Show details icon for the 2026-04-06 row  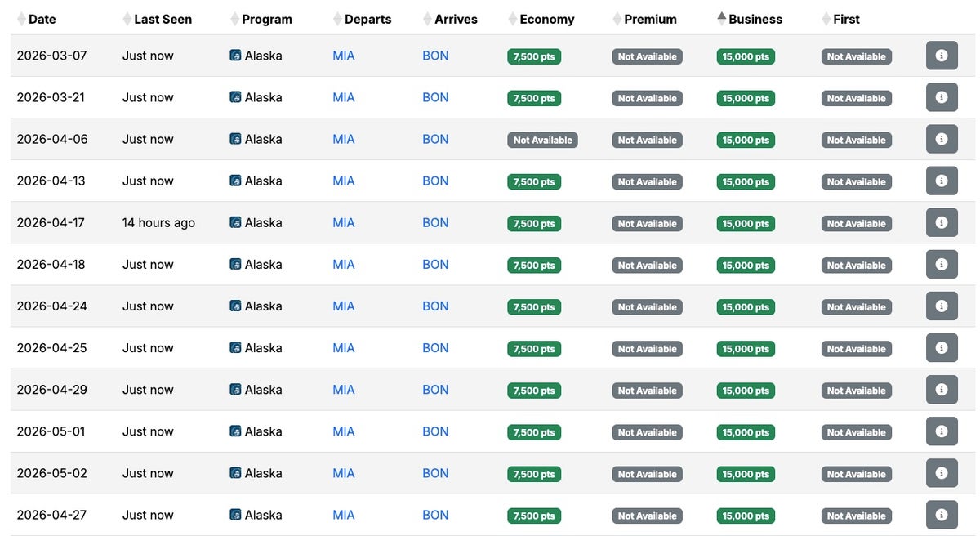pos(941,139)
